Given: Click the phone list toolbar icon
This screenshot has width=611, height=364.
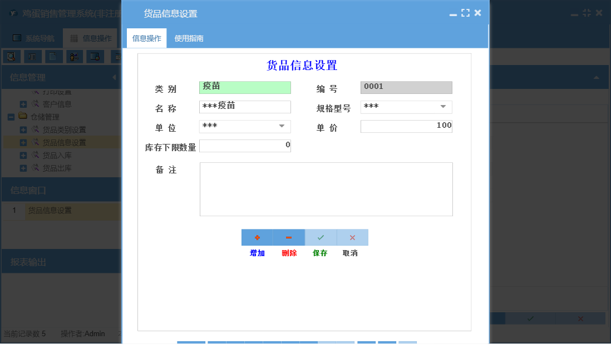Looking at the screenshot, I should 32,56.
